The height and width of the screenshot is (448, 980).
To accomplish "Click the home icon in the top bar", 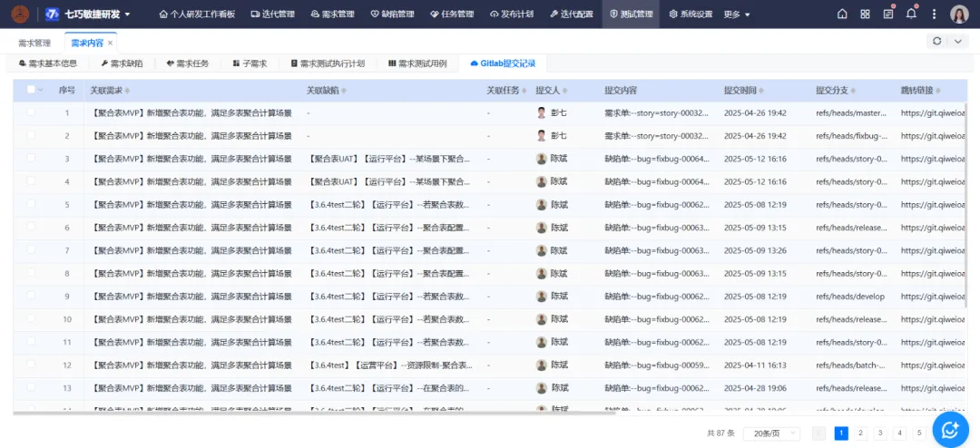I will click(x=842, y=15).
